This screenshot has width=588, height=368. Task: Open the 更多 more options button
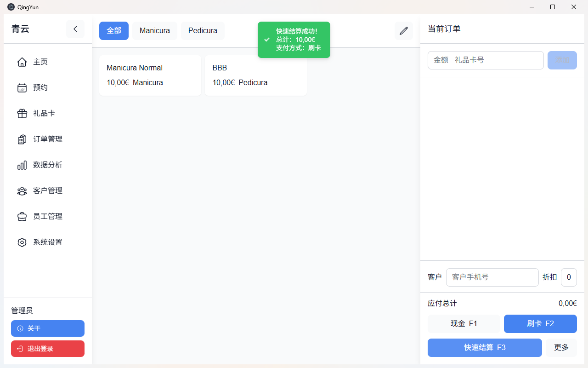tap(561, 348)
